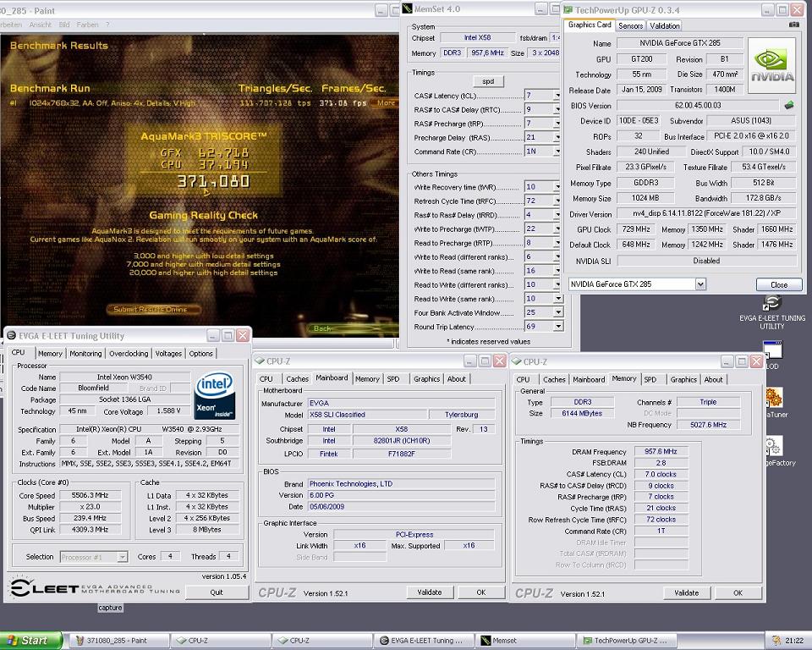The height and width of the screenshot is (650, 812).
Task: Click the spd button in MemSet
Action: coord(488,81)
